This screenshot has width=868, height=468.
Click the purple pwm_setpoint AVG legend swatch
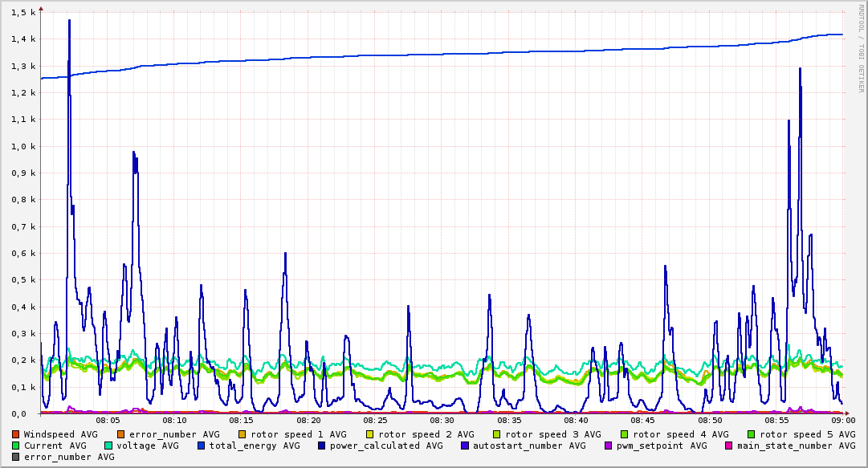click(609, 446)
